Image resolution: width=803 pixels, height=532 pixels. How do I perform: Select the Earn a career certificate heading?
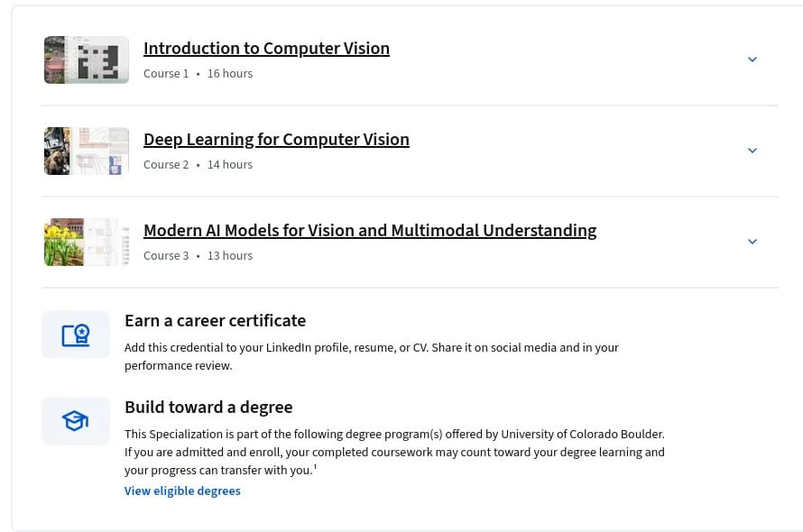coord(215,320)
